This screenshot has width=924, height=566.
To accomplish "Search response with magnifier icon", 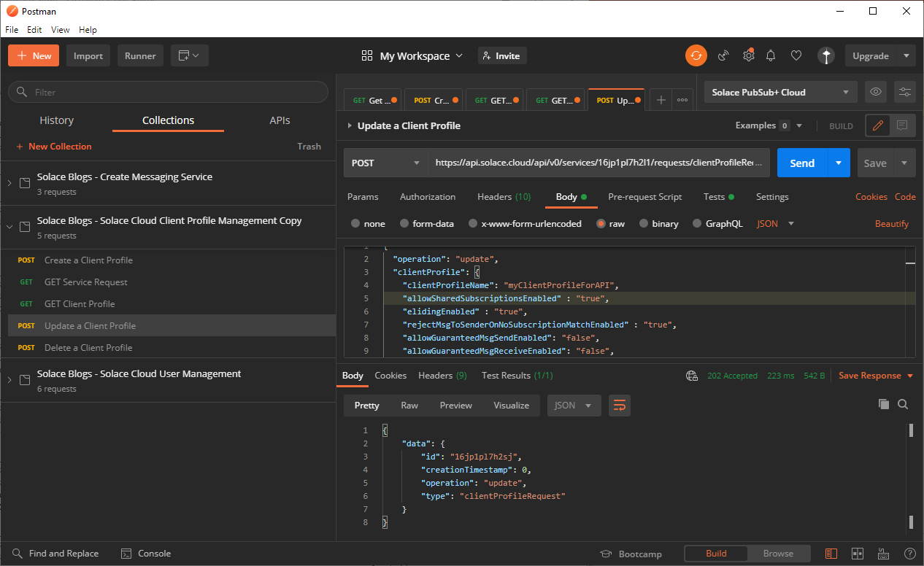I will [903, 404].
